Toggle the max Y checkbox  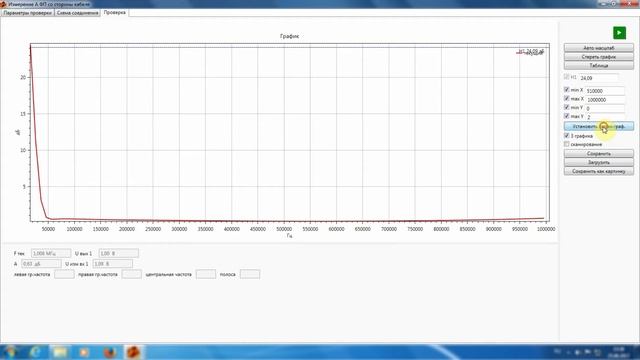[567, 116]
